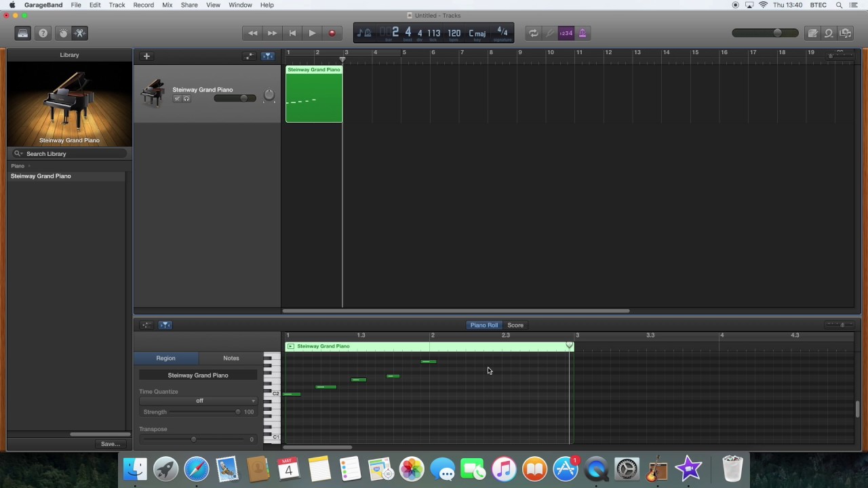Viewport: 868px width, 488px height.
Task: Switch to the Piano Roll tab
Action: pos(484,325)
